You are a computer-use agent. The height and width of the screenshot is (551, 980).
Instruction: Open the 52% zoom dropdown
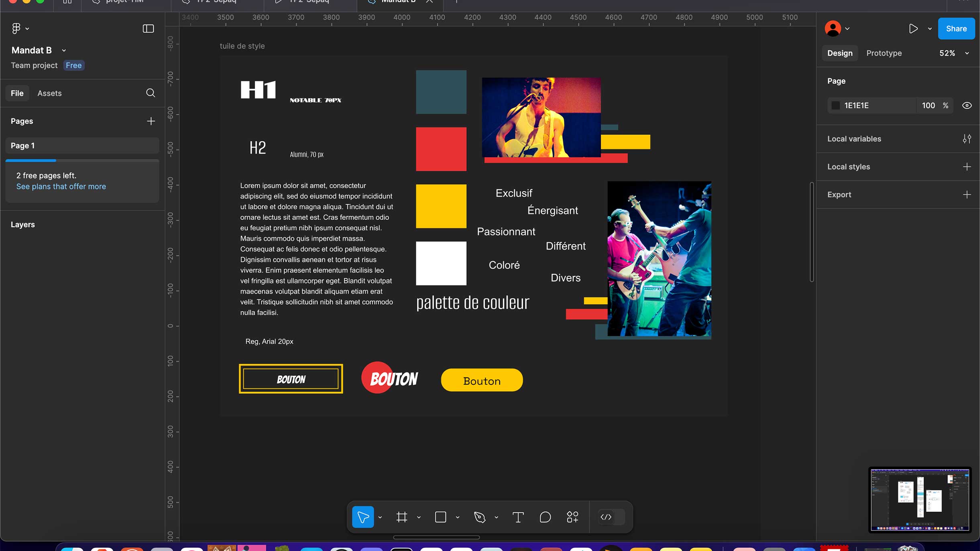point(954,53)
